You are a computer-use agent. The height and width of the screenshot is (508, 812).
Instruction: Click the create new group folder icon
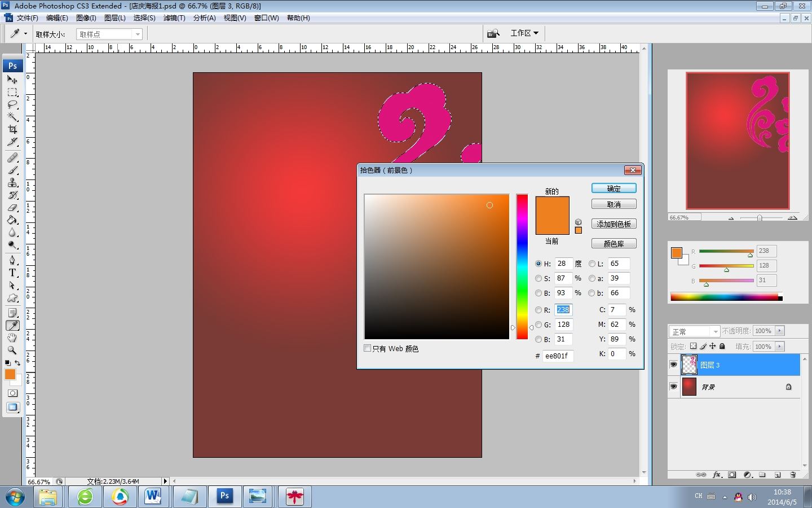(762, 475)
